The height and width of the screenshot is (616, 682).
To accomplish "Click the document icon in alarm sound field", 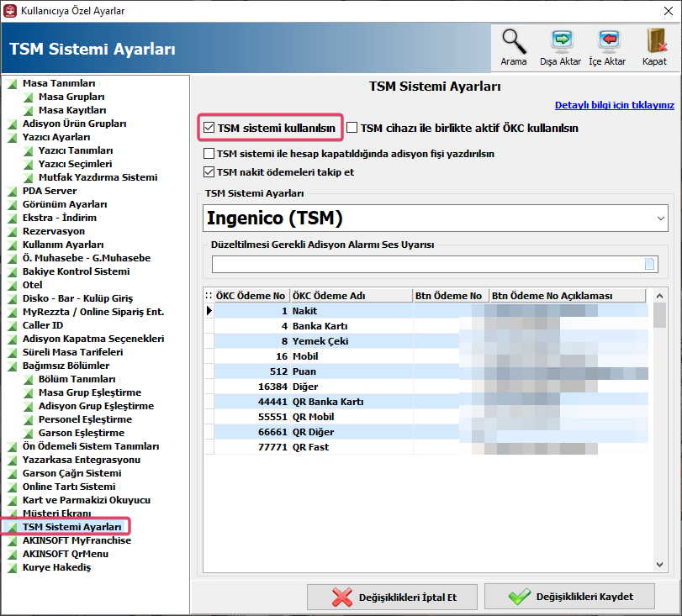I will coord(648,265).
